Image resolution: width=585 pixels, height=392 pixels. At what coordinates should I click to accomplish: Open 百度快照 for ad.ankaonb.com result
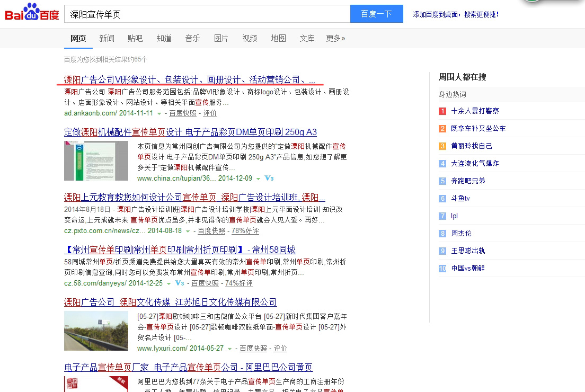[x=183, y=113]
